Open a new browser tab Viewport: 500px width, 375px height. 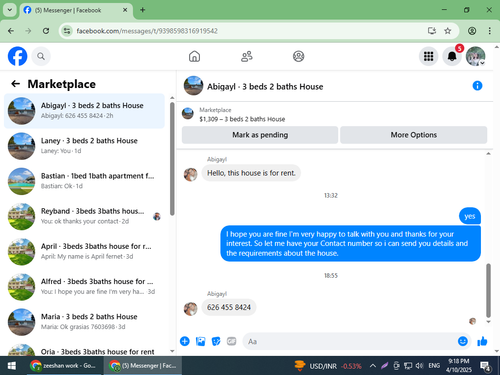[x=142, y=10]
